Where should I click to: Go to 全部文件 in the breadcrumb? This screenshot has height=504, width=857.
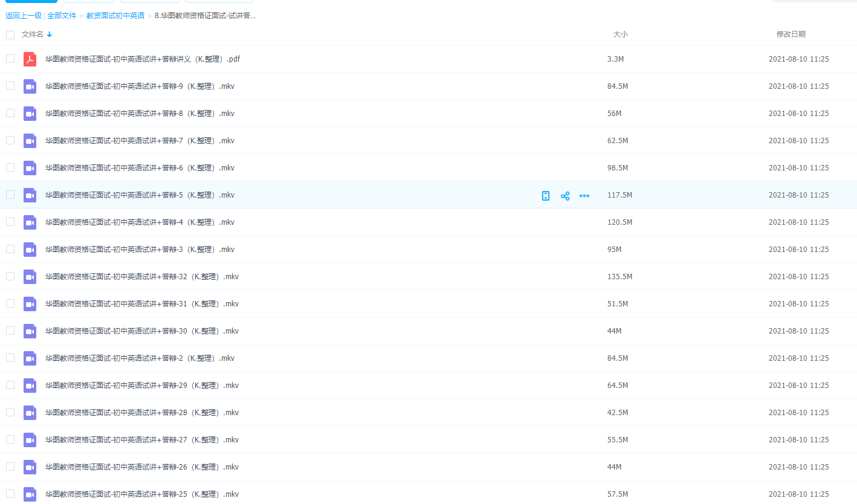62,16
